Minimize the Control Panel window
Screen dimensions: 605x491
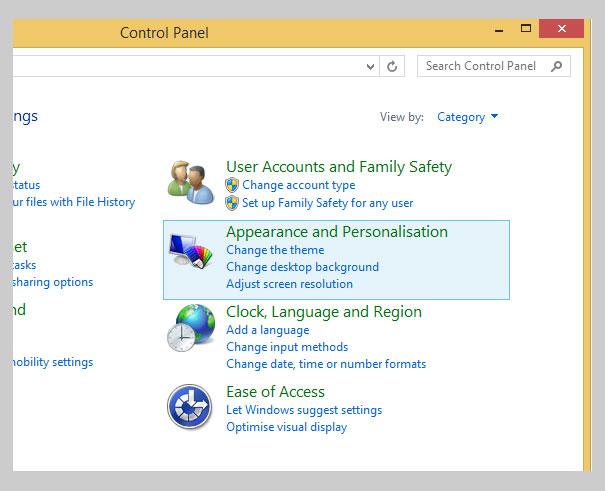(x=499, y=29)
